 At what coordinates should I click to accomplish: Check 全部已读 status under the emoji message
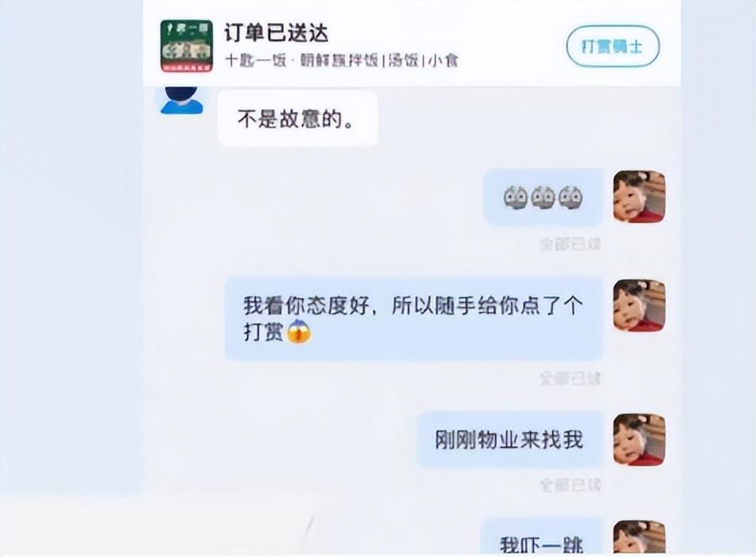570,244
